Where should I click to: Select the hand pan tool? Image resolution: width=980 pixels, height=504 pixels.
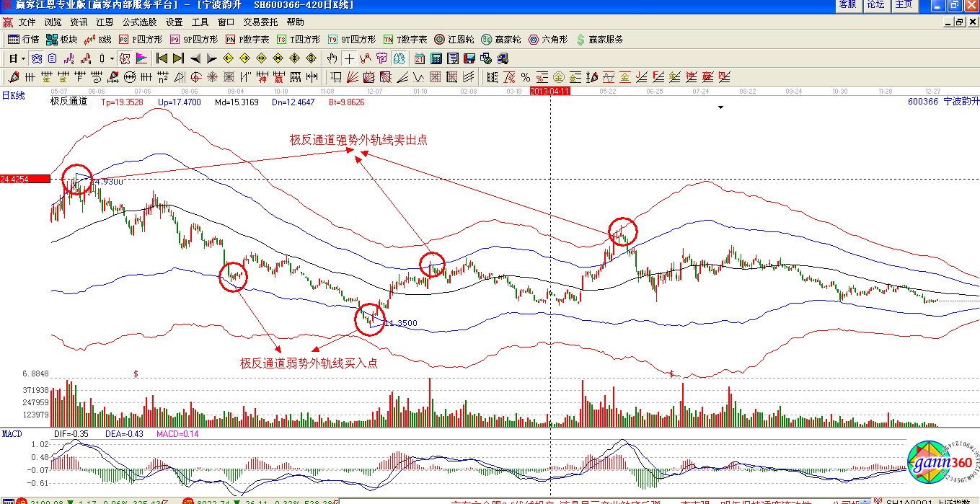[332, 58]
